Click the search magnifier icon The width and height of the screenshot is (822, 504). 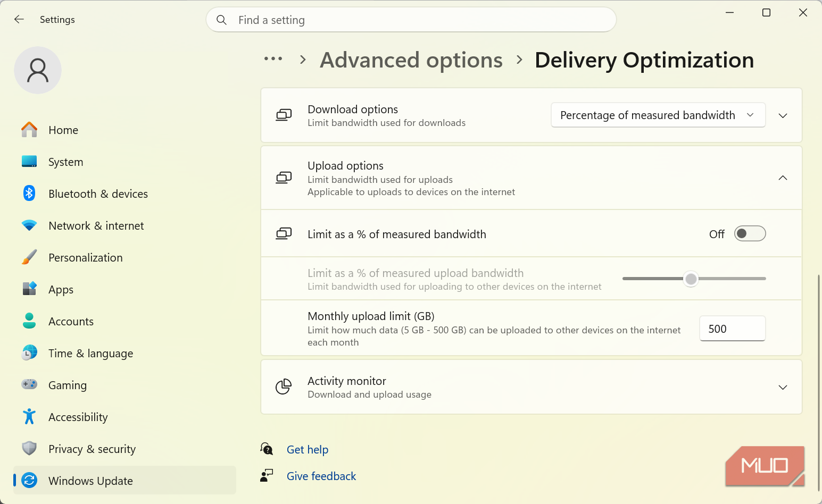222,20
